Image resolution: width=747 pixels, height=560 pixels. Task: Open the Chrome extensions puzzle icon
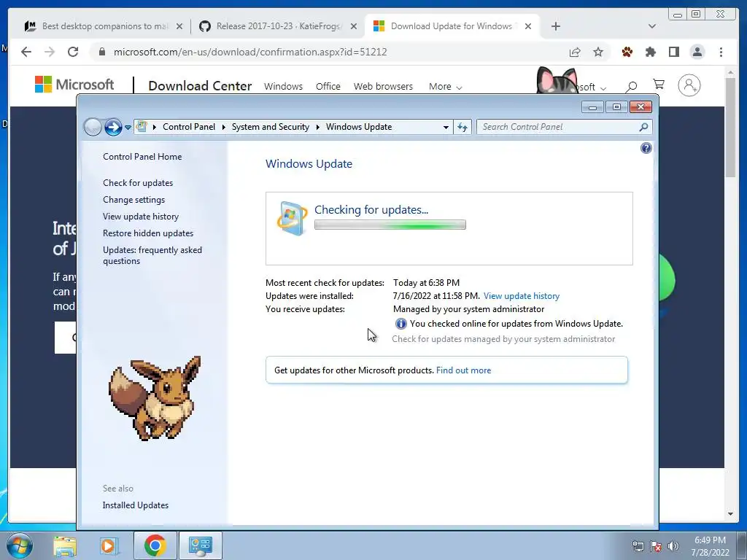click(650, 52)
